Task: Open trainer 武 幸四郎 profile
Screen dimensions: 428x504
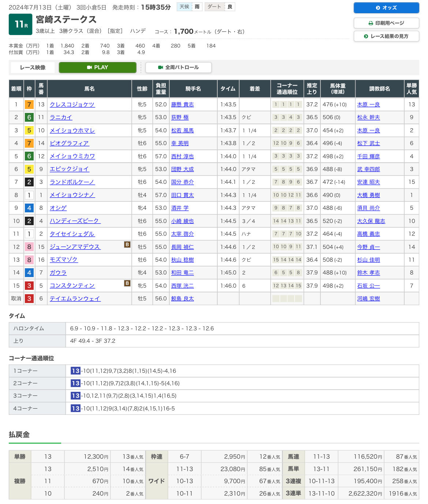Action: pos(368,169)
